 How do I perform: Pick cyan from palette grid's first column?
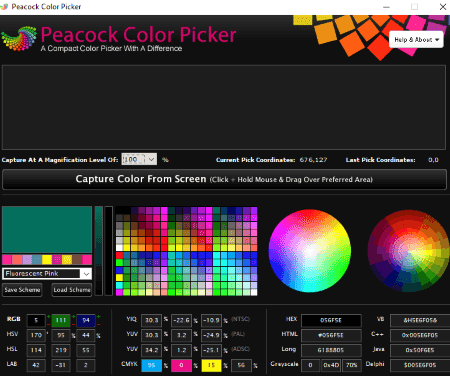tap(119, 285)
